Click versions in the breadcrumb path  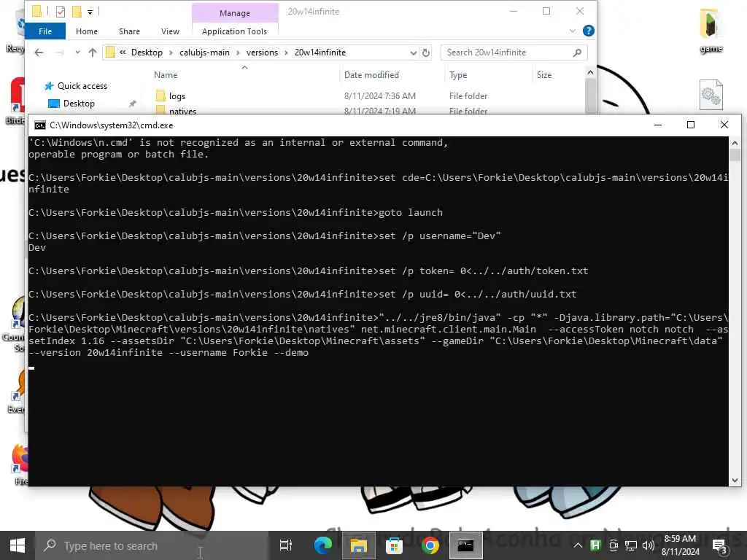(262, 52)
